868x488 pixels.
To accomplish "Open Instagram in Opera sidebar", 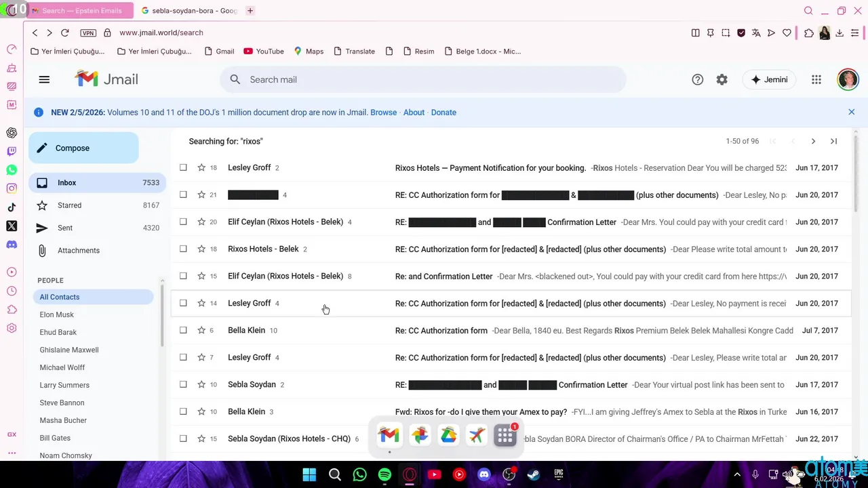I will point(12,188).
